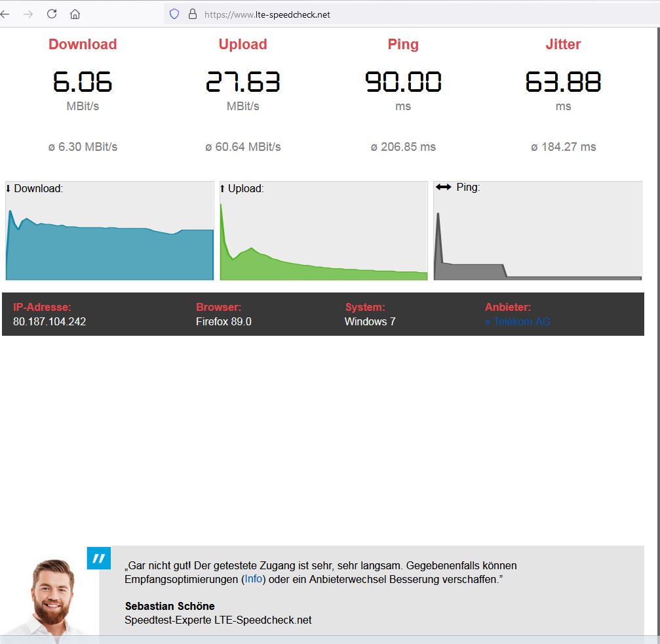
Task: Click the ping double-arrow icon
Action: [x=444, y=188]
